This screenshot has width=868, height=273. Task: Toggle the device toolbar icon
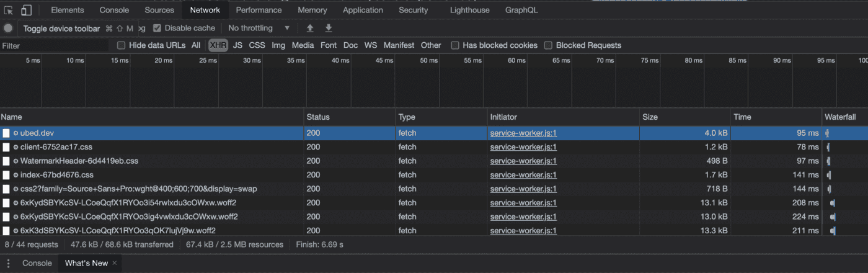[x=26, y=10]
